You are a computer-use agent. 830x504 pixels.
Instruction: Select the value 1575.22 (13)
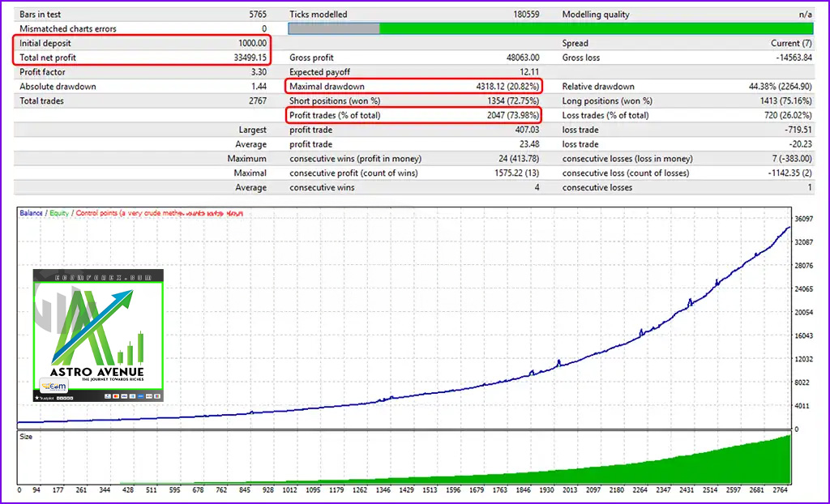[516, 173]
